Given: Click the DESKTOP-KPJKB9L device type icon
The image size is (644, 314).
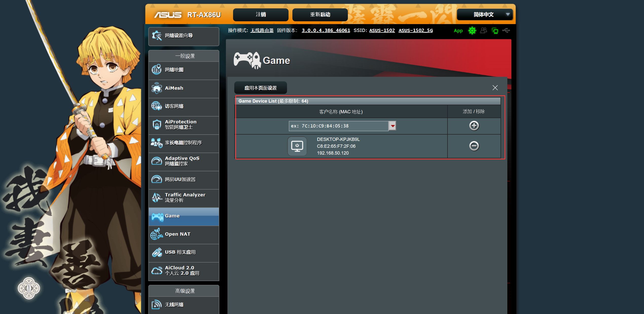Looking at the screenshot, I should coord(297,146).
